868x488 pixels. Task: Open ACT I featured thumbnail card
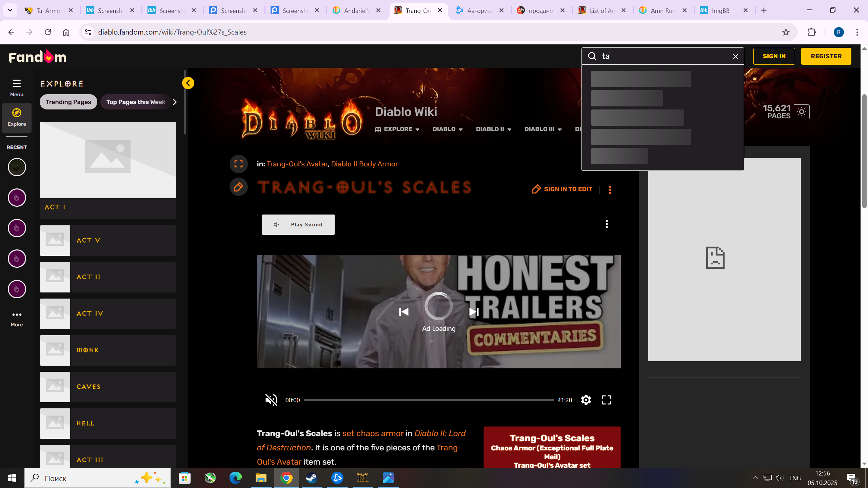(108, 170)
